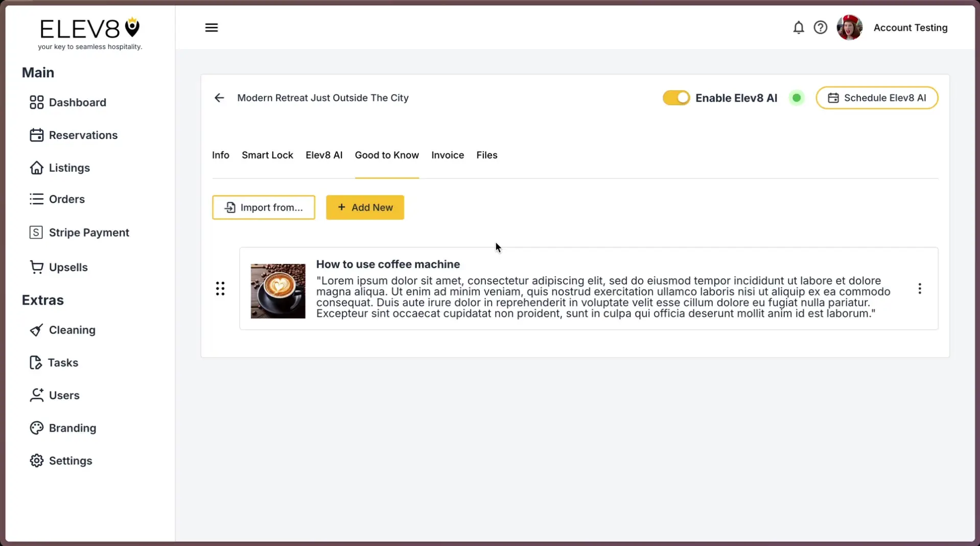
Task: Open the Invoice tab
Action: pos(447,155)
